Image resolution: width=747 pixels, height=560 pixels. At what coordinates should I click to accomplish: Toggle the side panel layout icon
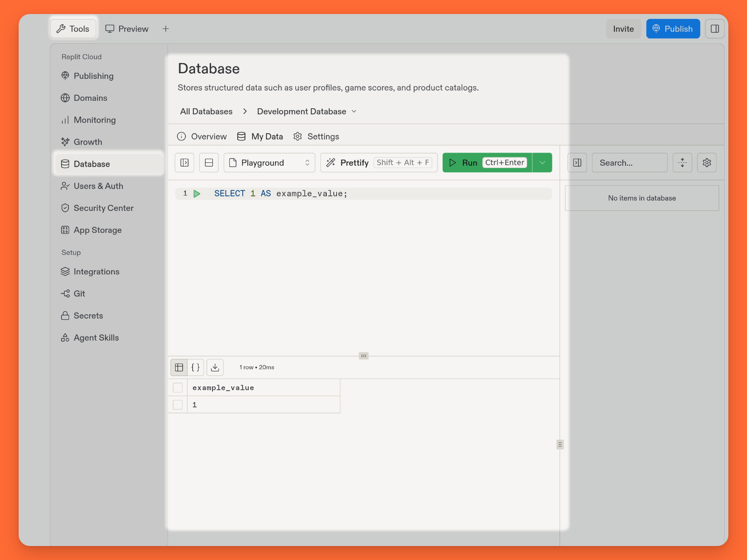(x=714, y=28)
